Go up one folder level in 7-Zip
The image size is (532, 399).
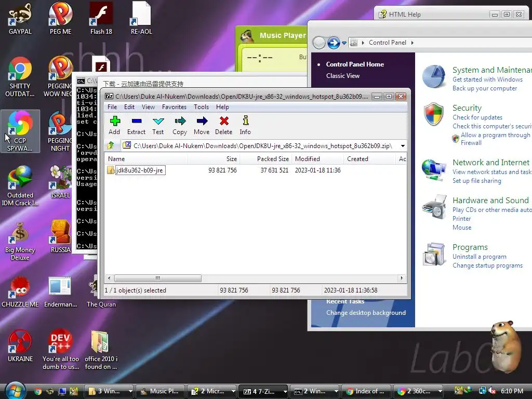(111, 146)
